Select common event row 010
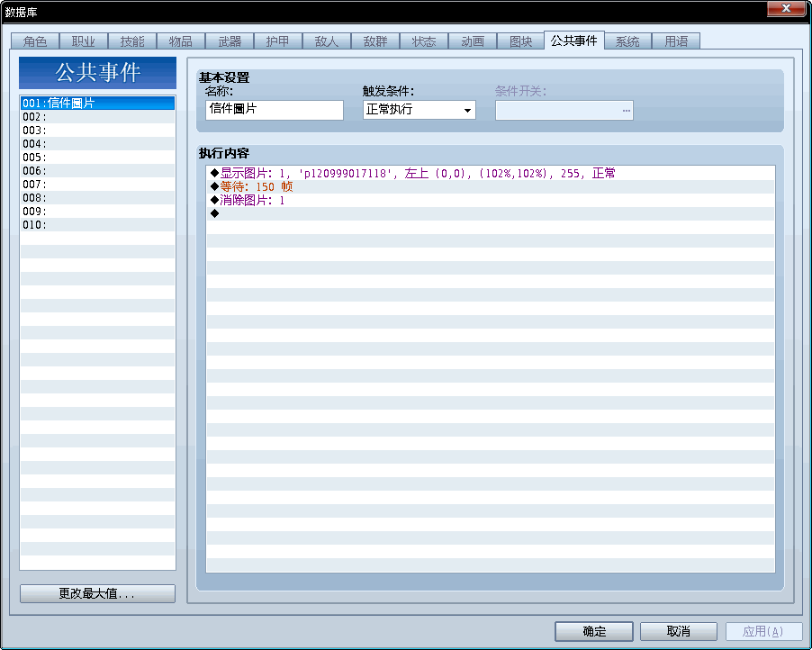This screenshot has width=812, height=650. click(97, 224)
